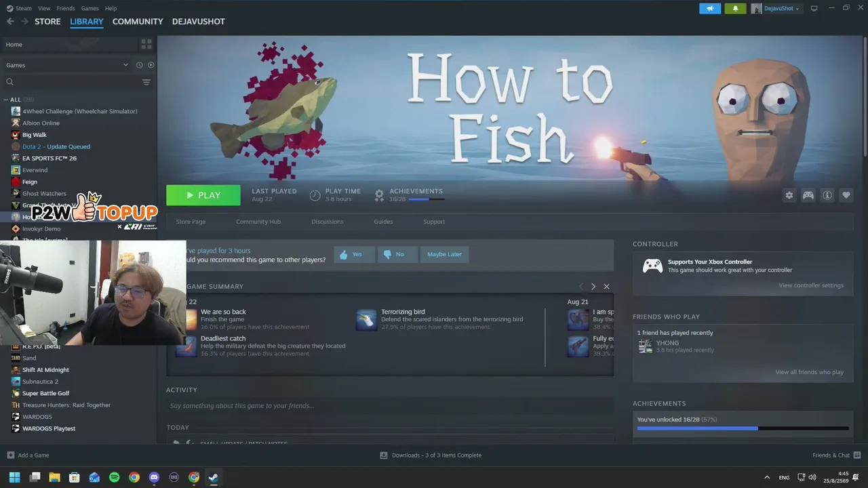
Task: Open Friends & Chat icon
Action: (857, 455)
